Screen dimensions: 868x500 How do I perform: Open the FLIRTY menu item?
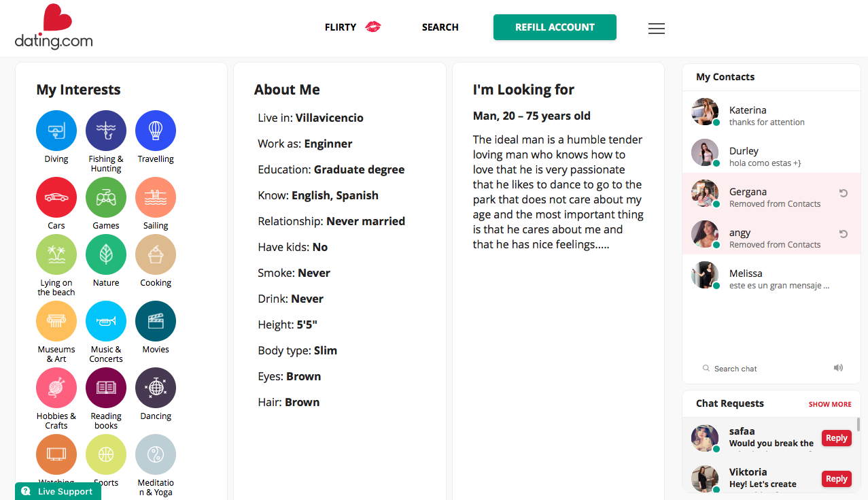coord(341,27)
